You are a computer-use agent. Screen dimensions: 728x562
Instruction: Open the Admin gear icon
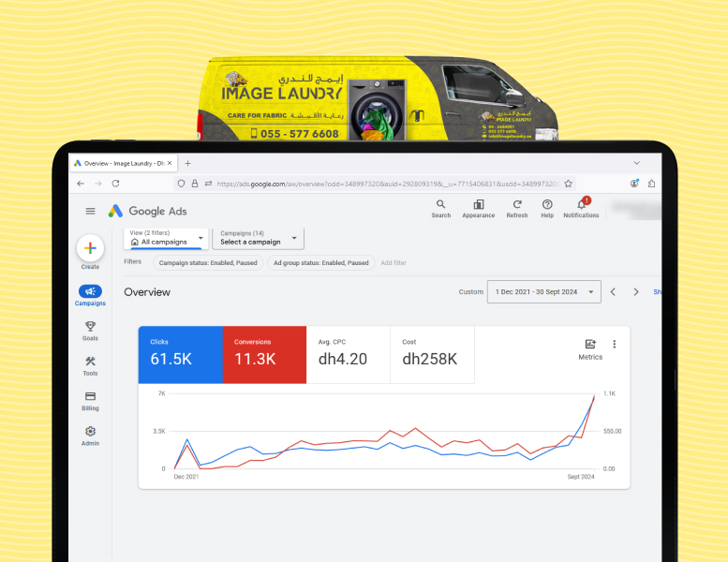click(90, 432)
